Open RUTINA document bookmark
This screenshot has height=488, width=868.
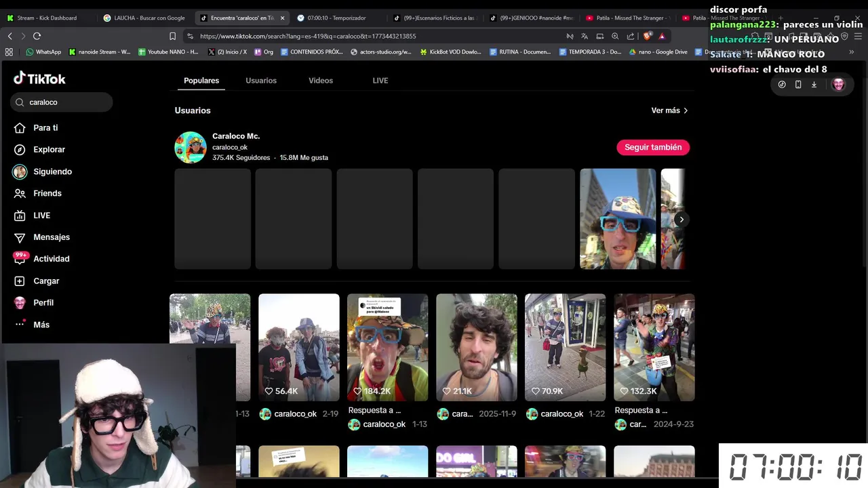coord(520,52)
